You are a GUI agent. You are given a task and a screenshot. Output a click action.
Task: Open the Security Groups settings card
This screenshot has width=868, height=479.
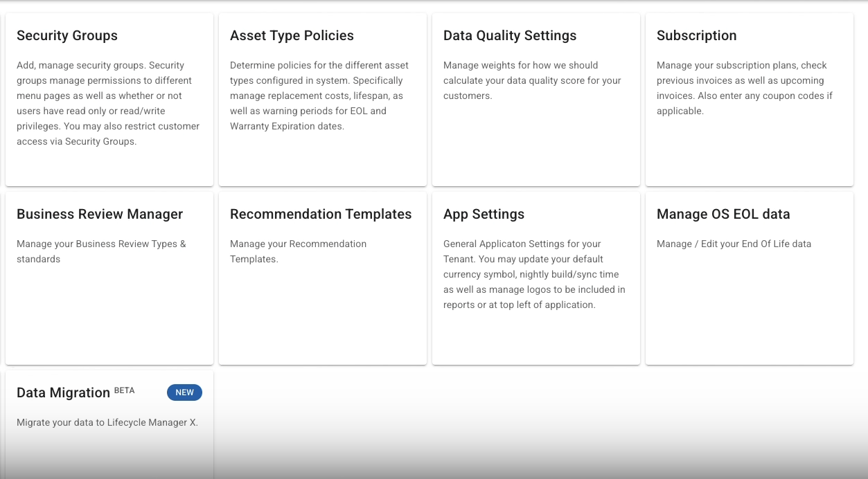coord(109,98)
